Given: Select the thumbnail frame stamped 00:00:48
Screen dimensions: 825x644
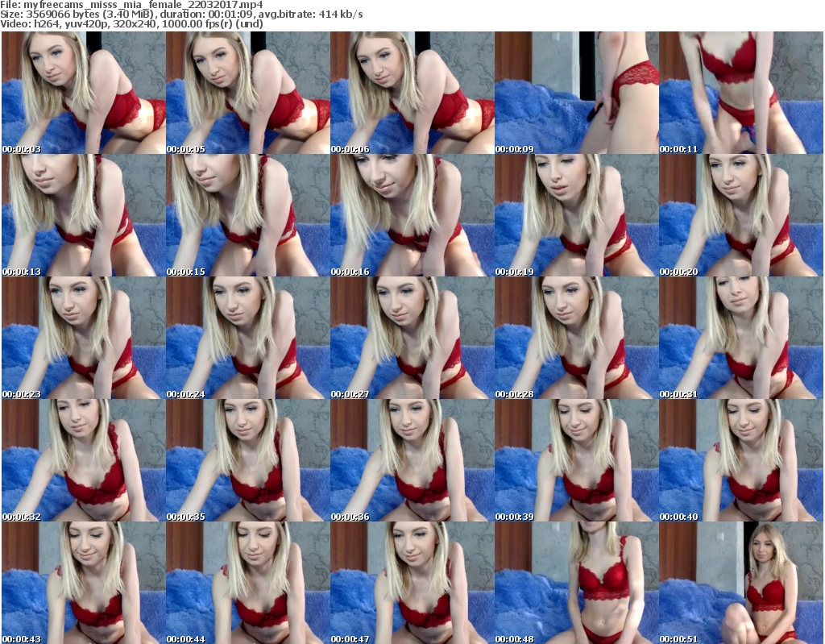Looking at the screenshot, I should (x=577, y=583).
